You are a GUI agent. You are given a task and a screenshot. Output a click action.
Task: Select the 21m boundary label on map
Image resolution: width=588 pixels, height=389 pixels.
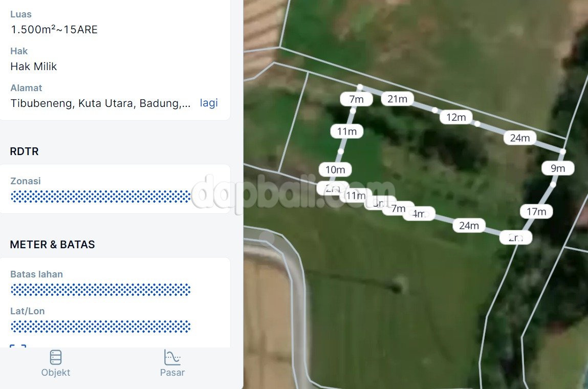pos(398,99)
